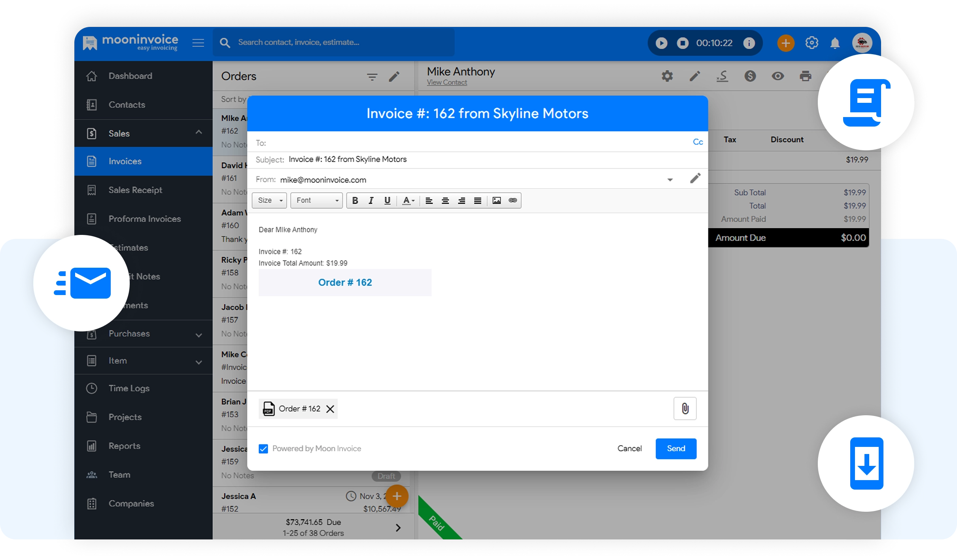Open the Font dropdown
Viewport: 957px width, 560px height.
[x=317, y=201]
